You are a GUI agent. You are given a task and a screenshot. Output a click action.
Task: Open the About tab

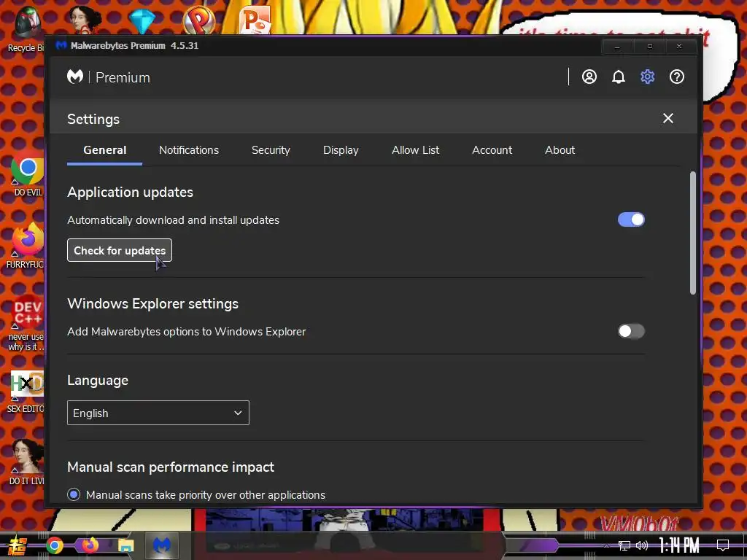[x=560, y=150]
